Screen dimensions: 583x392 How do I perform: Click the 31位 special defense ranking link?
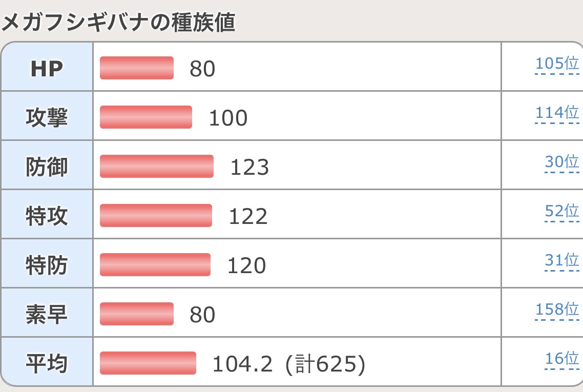pyautogui.click(x=561, y=260)
